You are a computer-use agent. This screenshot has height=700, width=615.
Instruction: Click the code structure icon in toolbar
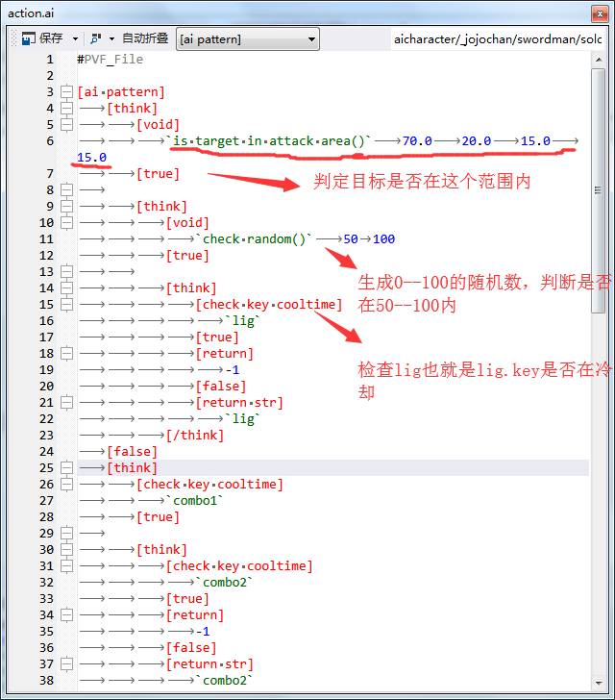95,38
